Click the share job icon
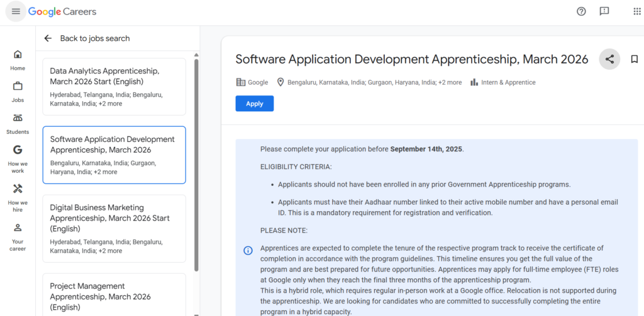644x316 pixels. 609,59
